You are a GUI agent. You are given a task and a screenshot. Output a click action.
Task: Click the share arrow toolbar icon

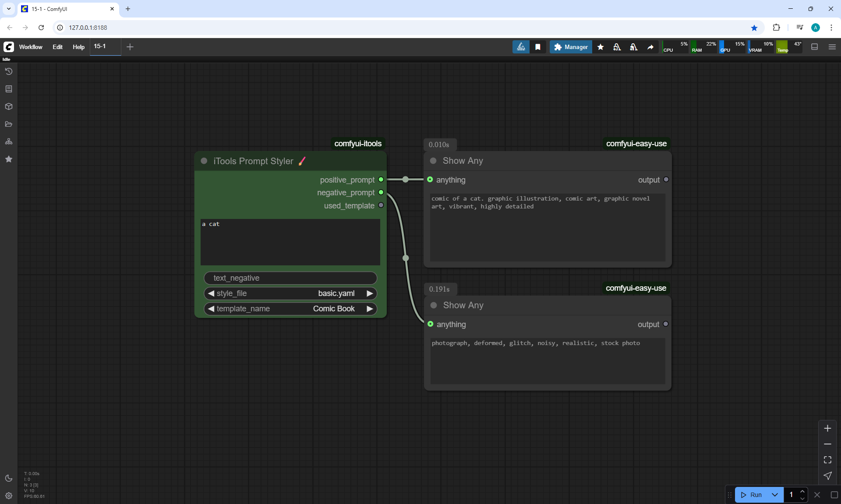(650, 47)
